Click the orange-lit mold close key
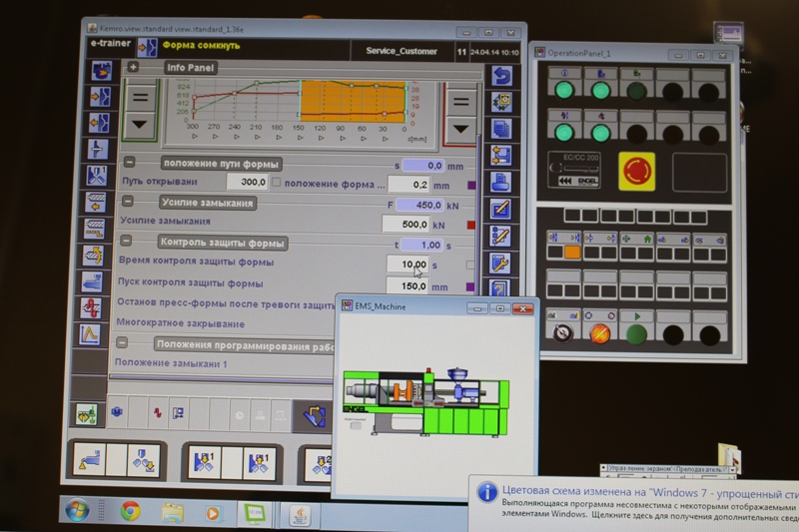 pos(571,254)
